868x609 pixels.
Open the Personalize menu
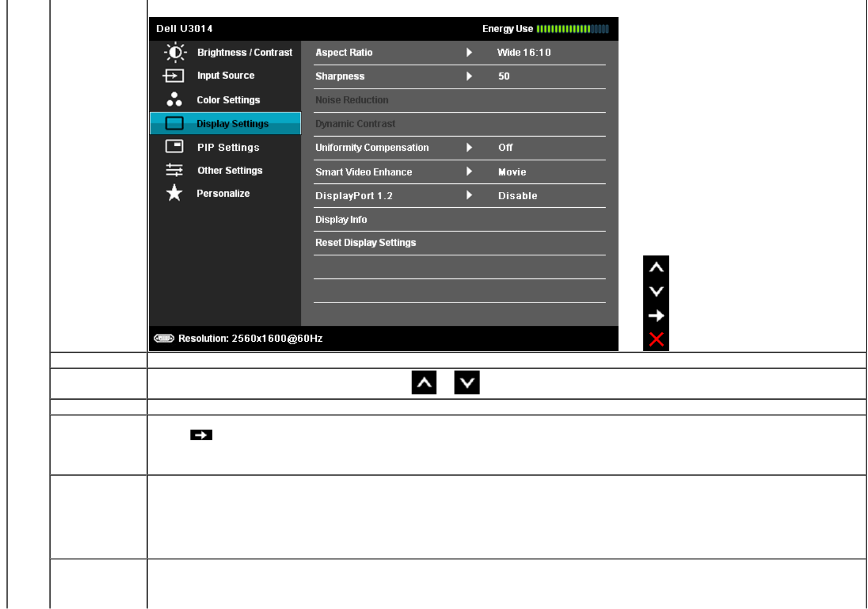point(226,194)
